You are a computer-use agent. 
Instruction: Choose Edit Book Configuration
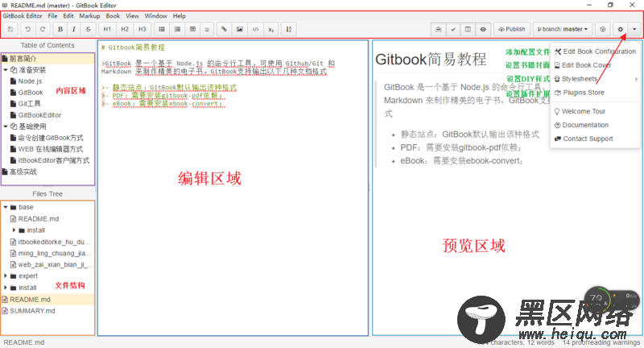[x=595, y=52]
